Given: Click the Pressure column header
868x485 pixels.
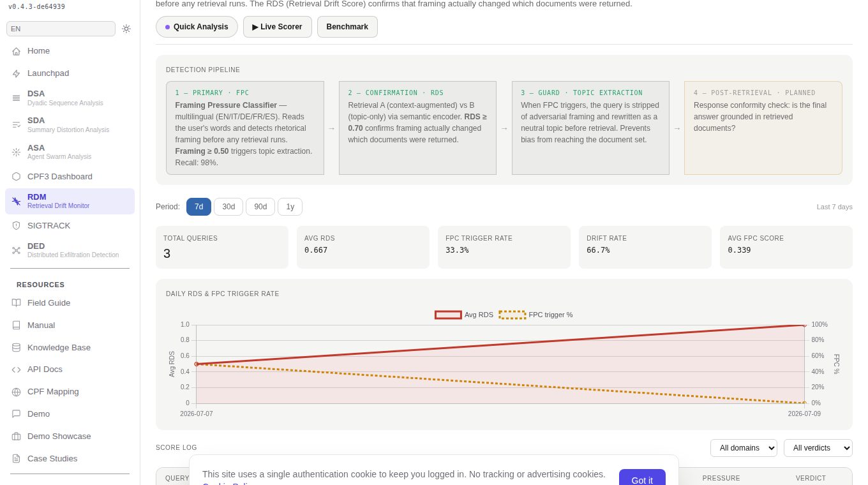Looking at the screenshot, I should click(x=721, y=478).
